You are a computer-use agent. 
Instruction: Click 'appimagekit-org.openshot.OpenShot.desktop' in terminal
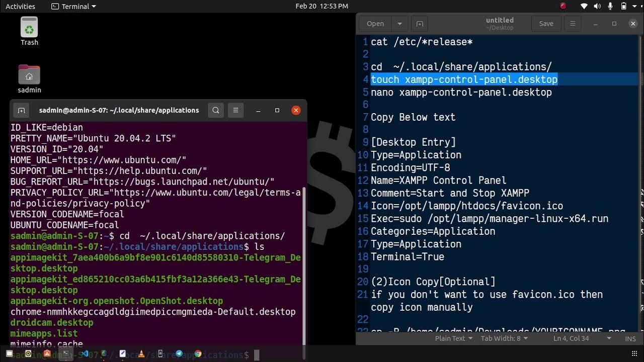click(x=117, y=301)
